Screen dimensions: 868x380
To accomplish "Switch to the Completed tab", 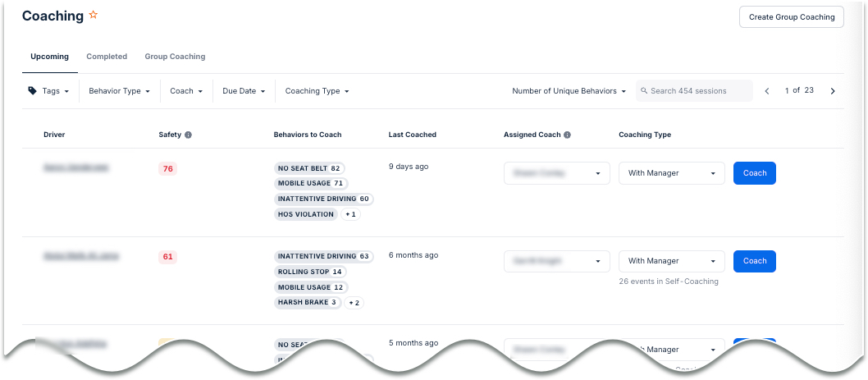I will pyautogui.click(x=107, y=57).
